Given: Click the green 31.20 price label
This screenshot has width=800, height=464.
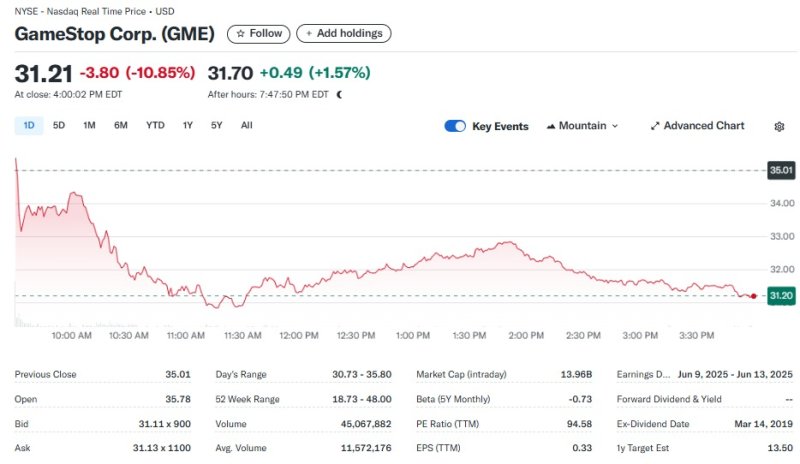Looking at the screenshot, I should [x=782, y=296].
